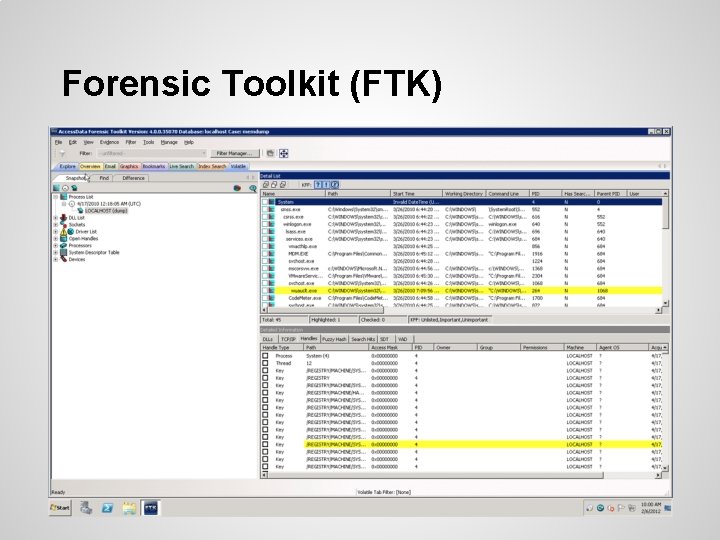
Task: Sort by Start Time column header
Action: (416, 194)
